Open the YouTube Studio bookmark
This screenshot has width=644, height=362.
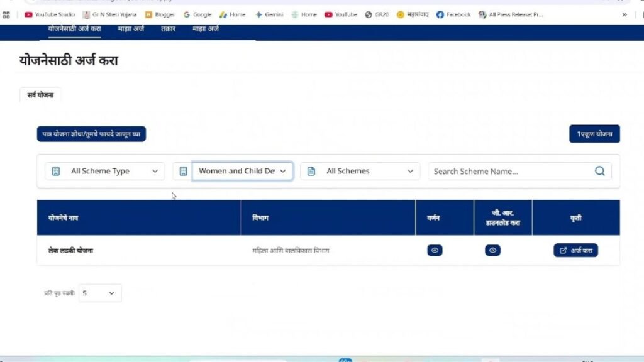click(x=50, y=15)
